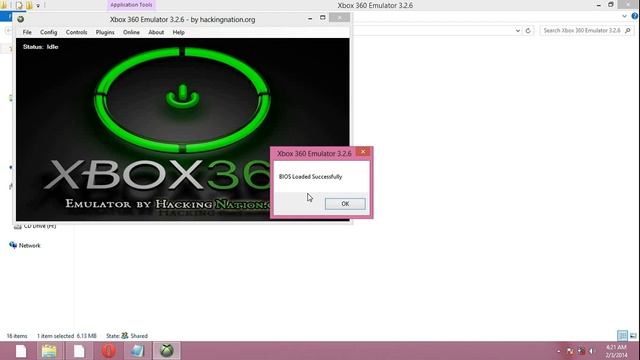Select the Application Tools ribbon tab in Explorer
640x360 pixels.
pyautogui.click(x=131, y=5)
